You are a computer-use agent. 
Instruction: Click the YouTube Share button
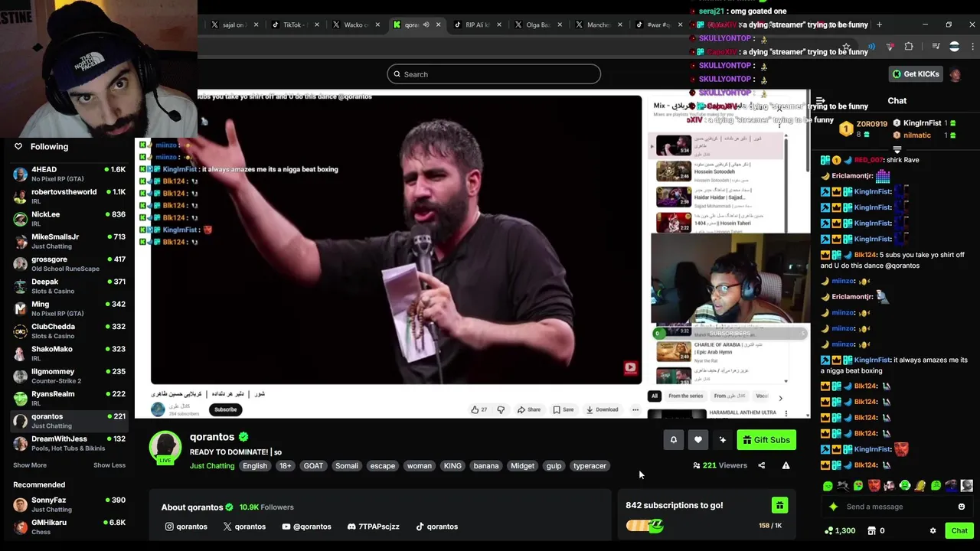(x=528, y=409)
